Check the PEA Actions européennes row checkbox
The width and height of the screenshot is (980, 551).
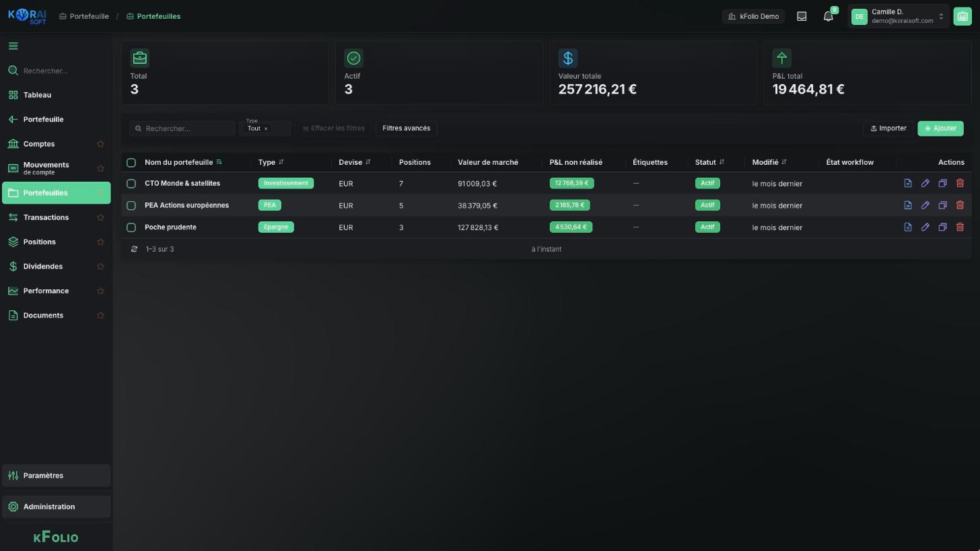[x=131, y=206]
